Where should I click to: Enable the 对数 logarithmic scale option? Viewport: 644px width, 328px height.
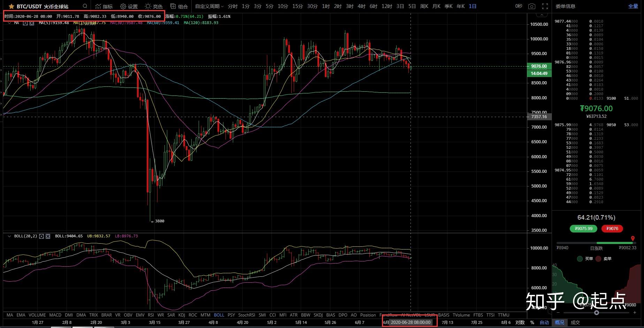520,322
